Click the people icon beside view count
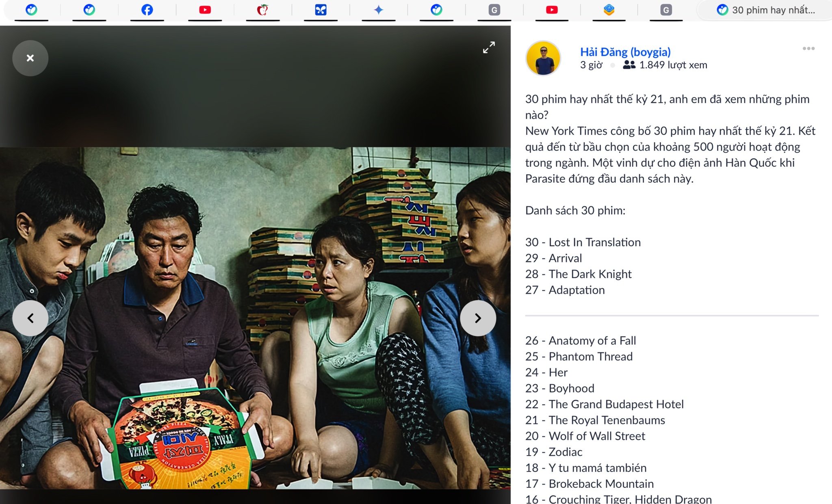The width and height of the screenshot is (832, 504). (629, 65)
